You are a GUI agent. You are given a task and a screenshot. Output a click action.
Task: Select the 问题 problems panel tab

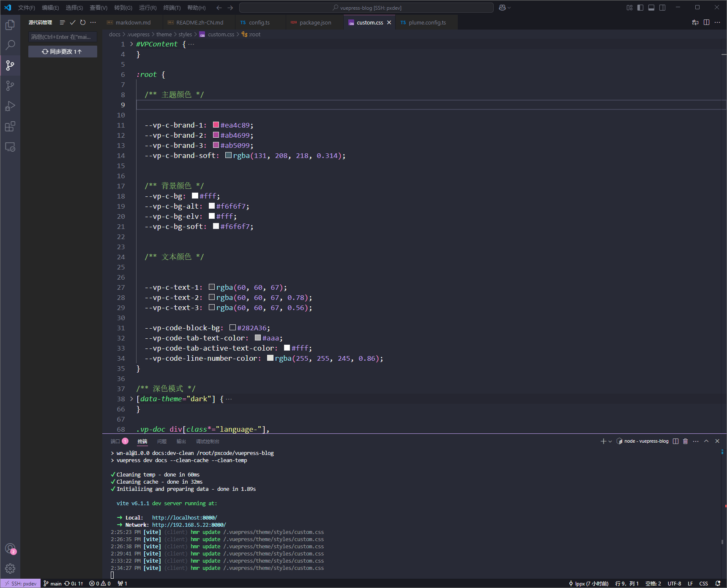(x=162, y=441)
